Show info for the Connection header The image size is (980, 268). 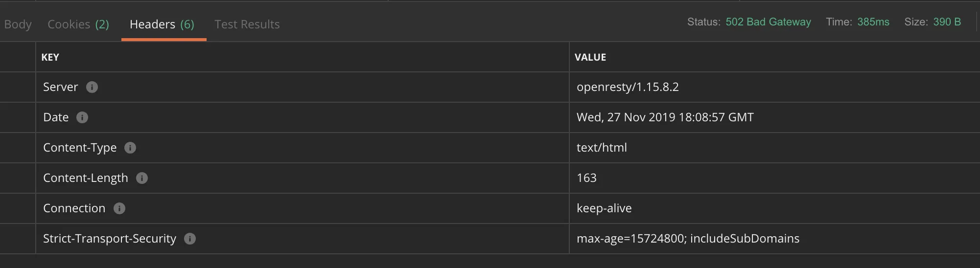pyautogui.click(x=119, y=208)
